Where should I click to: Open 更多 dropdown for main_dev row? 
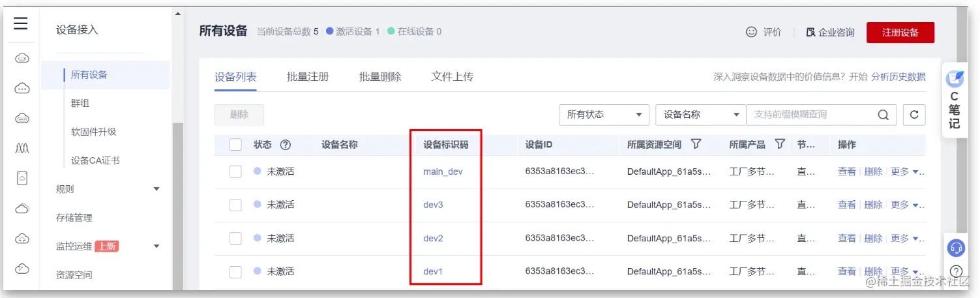[906, 171]
